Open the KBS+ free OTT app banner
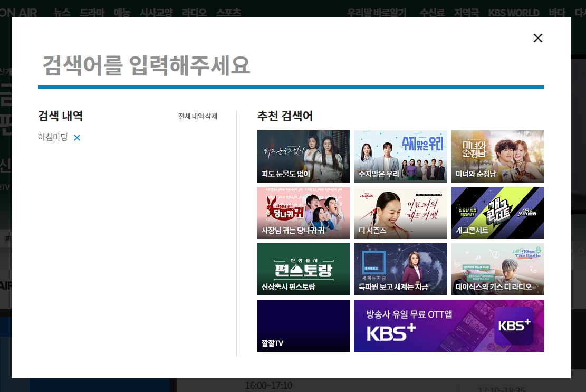The height and width of the screenshot is (392, 586). pos(449,326)
